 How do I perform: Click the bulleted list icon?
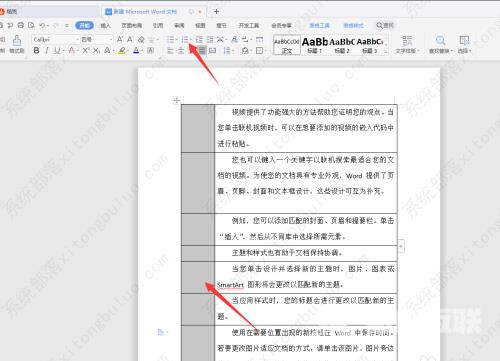click(x=170, y=39)
